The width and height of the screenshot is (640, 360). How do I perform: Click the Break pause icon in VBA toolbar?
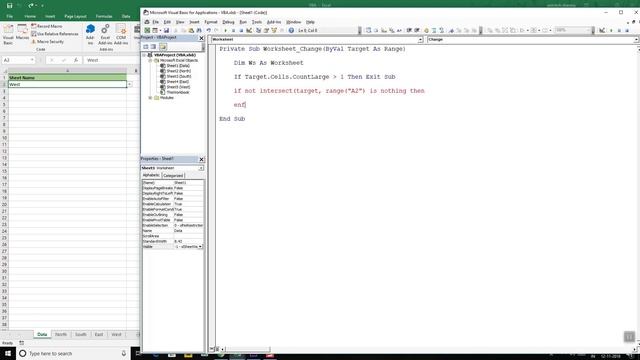pos(233,31)
